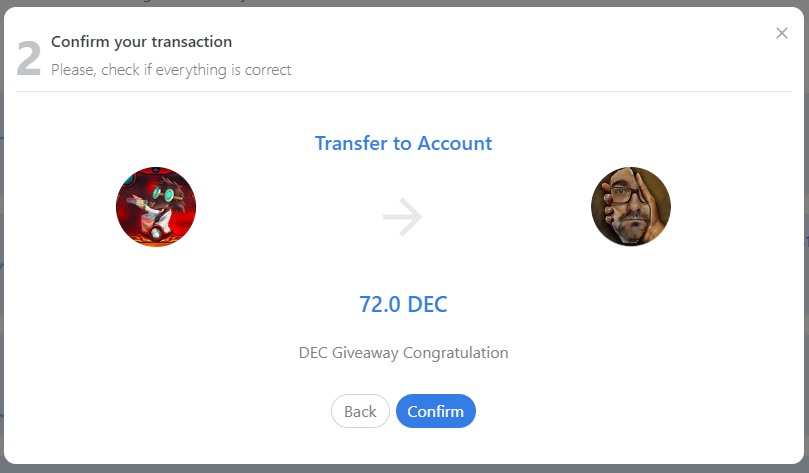Click the Transfer to Account heading

[x=403, y=143]
